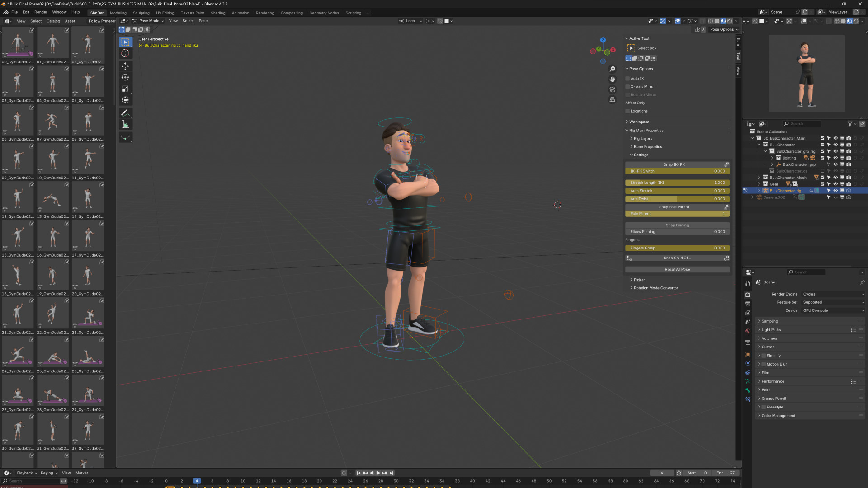Toggle the Simplify checkbox
Viewport: 868px width, 488px height.
764,356
